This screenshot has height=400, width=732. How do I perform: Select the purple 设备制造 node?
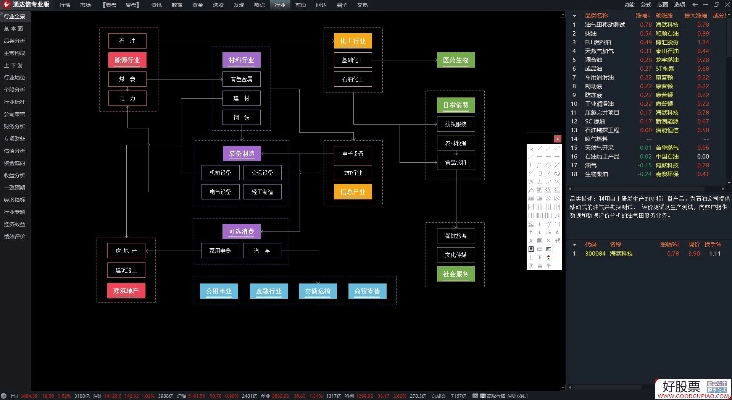click(241, 154)
